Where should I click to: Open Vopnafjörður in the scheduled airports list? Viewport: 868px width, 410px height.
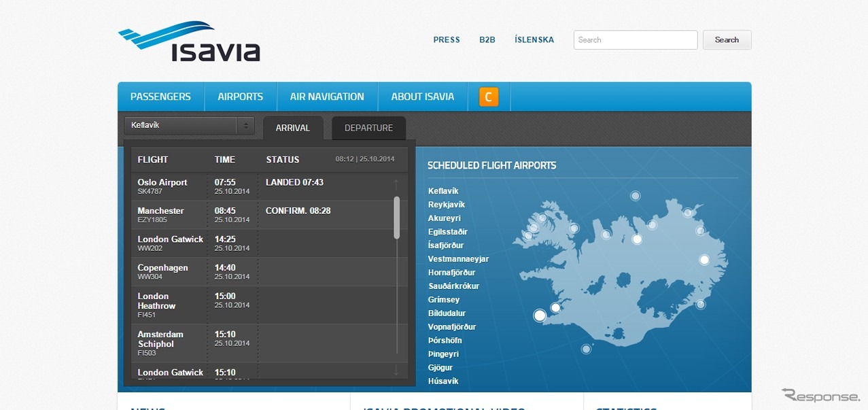(452, 327)
